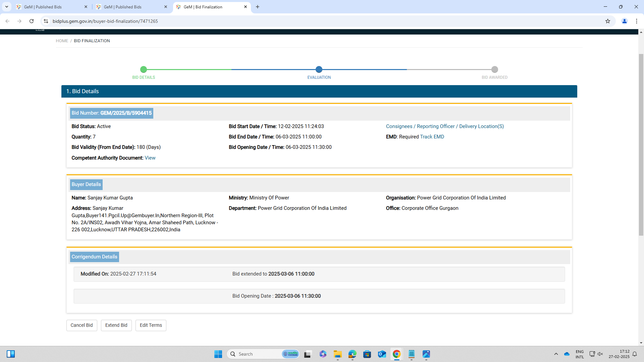The image size is (644, 362).
Task: Open File Explorer from the taskbar
Action: (x=337, y=354)
